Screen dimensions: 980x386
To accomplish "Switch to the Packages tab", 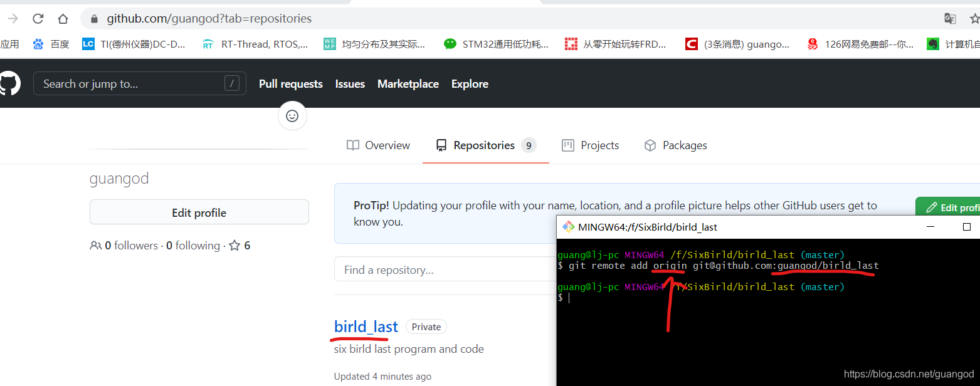I will [676, 145].
